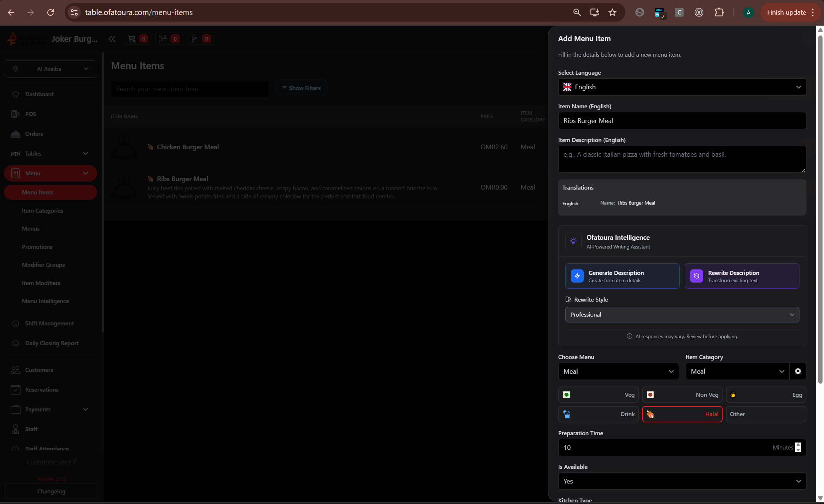Click the Item Category settings gear icon
This screenshot has width=824, height=504.
[798, 371]
